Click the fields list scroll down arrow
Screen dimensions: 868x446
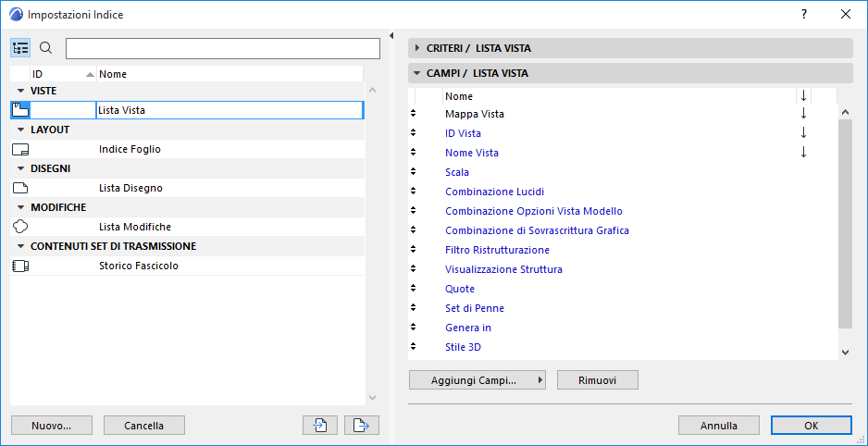(x=845, y=352)
